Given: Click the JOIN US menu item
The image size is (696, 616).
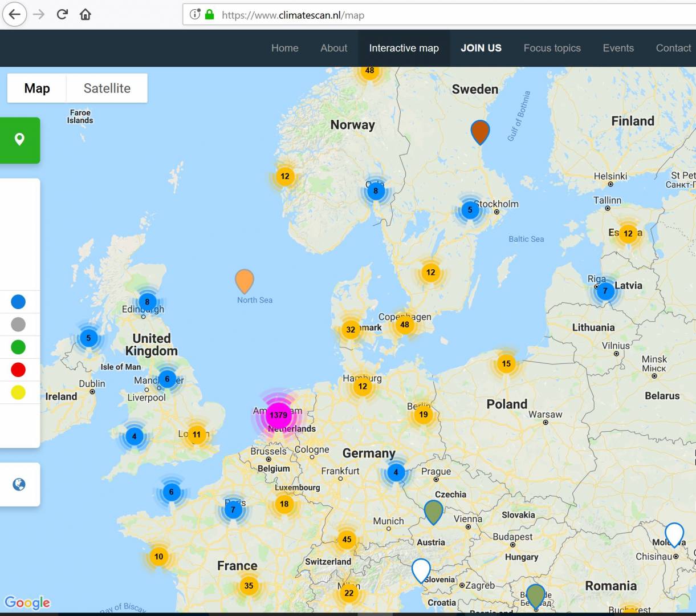Looking at the screenshot, I should 481,48.
